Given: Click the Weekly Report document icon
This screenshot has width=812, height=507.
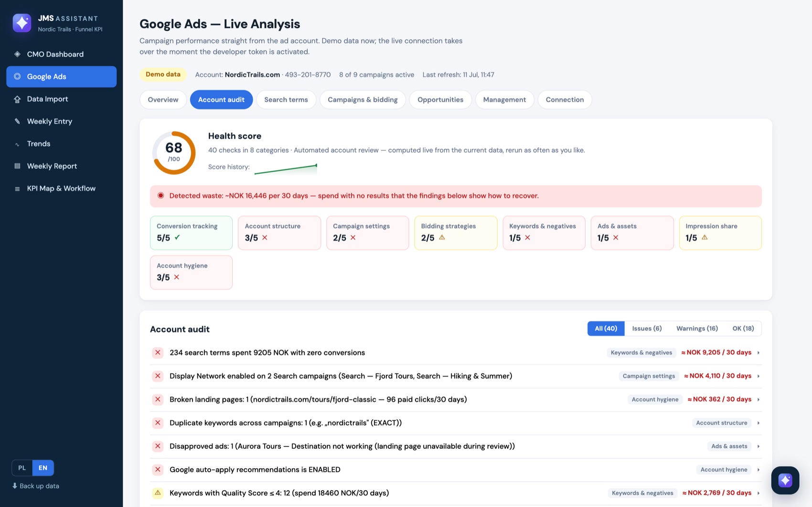Looking at the screenshot, I should [x=17, y=166].
